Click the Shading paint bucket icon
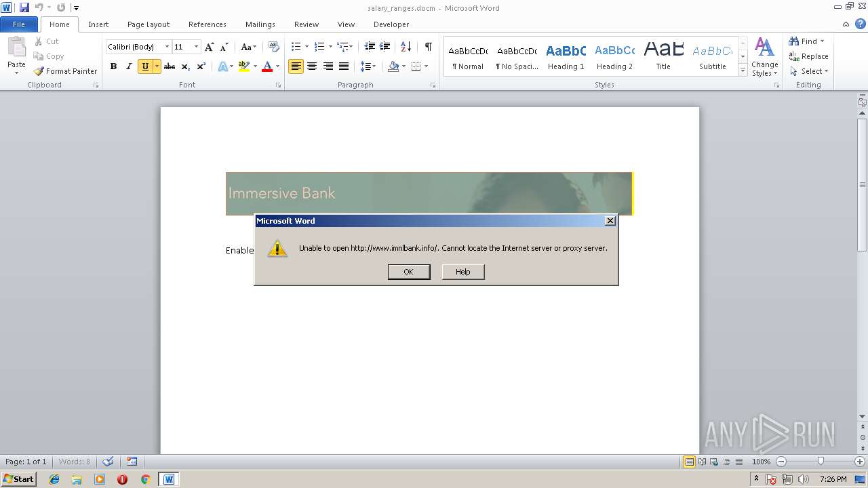 pyautogui.click(x=393, y=66)
